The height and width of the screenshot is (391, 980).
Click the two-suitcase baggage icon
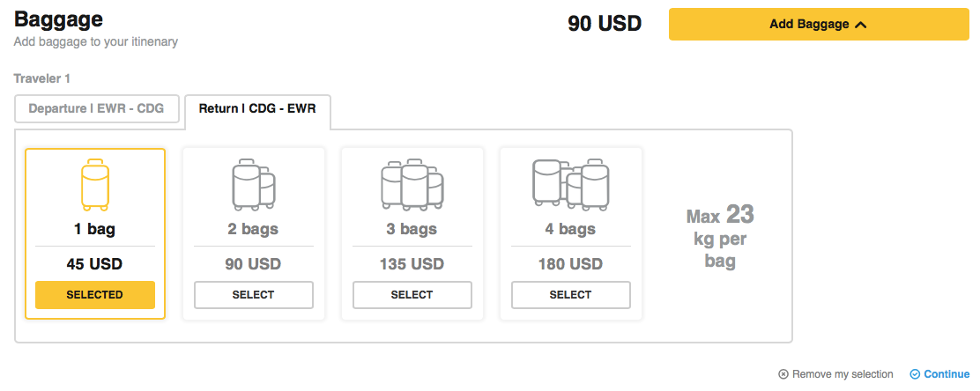254,185
